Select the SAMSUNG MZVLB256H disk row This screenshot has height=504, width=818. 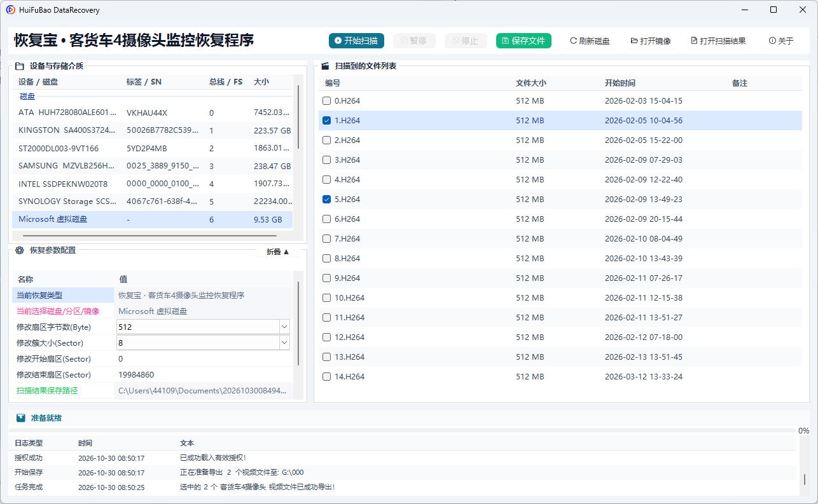pyautogui.click(x=152, y=166)
